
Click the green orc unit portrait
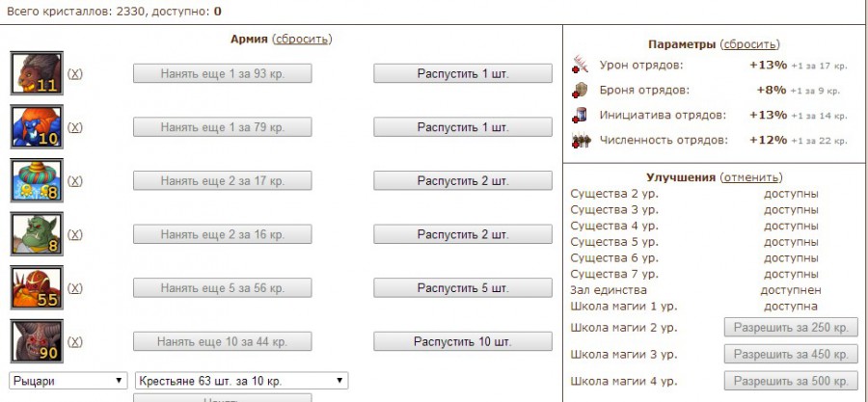pyautogui.click(x=37, y=234)
